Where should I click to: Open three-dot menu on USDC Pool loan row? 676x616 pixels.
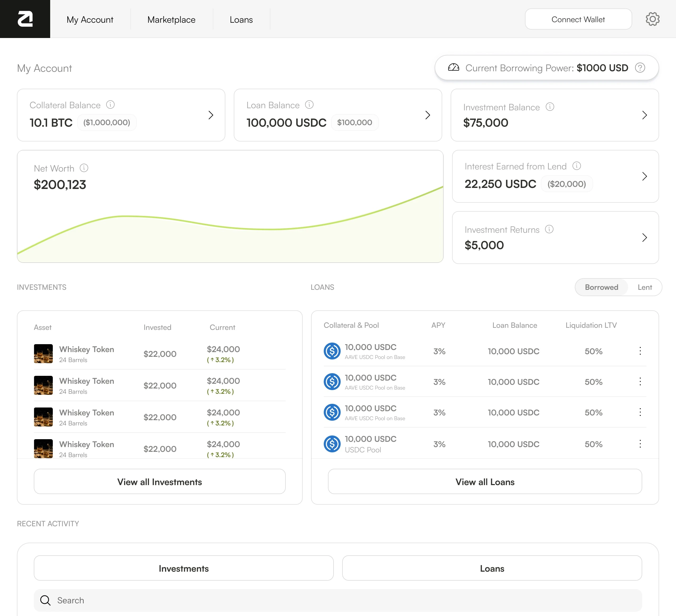(640, 444)
